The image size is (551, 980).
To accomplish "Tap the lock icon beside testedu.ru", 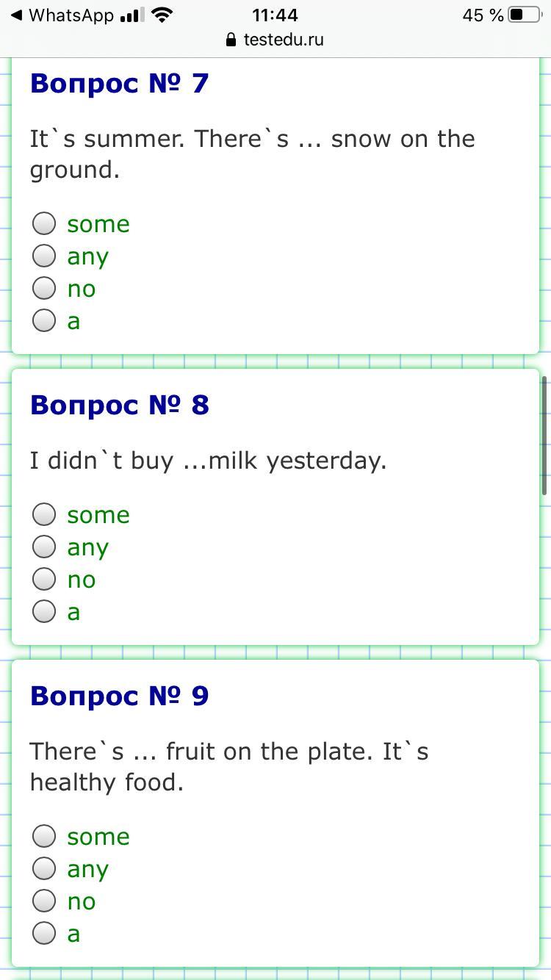I will [232, 40].
